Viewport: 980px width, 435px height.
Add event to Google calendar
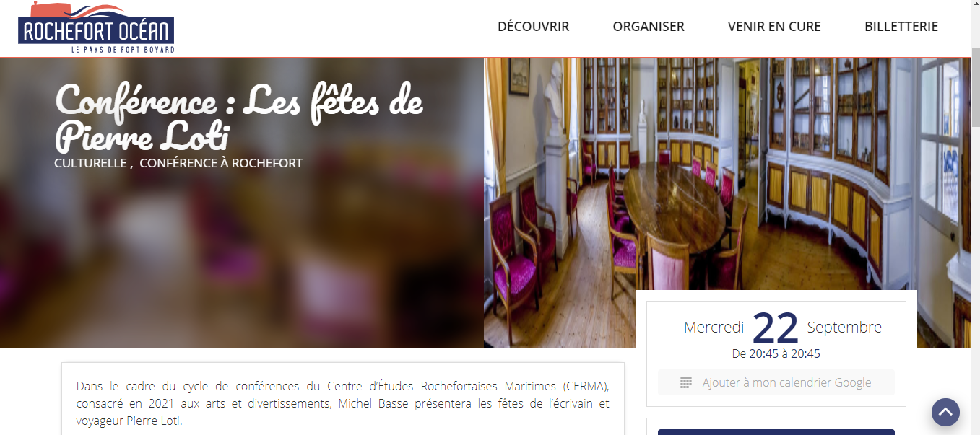click(776, 382)
